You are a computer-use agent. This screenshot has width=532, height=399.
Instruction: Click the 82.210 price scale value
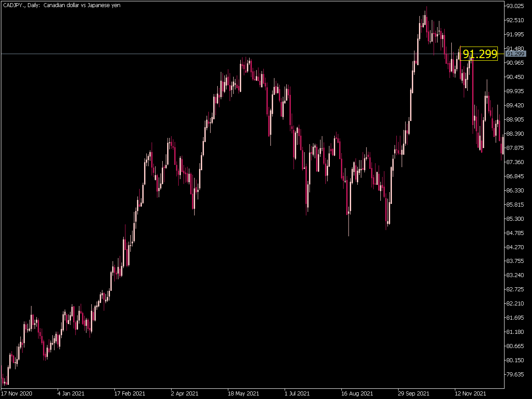(516, 304)
